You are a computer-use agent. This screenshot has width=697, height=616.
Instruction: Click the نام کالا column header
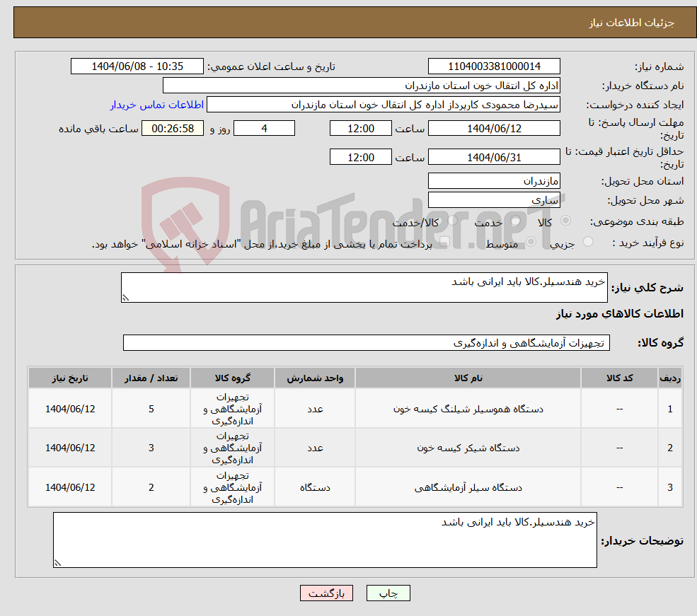[x=468, y=378]
